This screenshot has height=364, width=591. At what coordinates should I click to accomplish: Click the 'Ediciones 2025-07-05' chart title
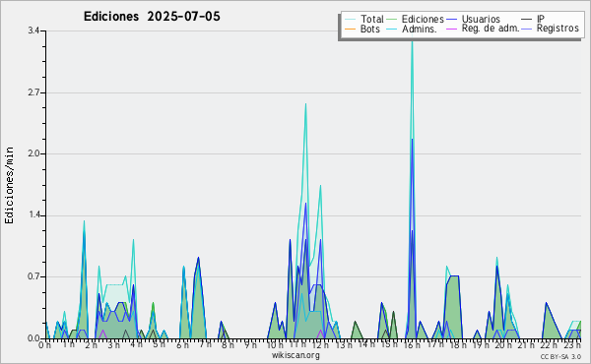coord(152,17)
